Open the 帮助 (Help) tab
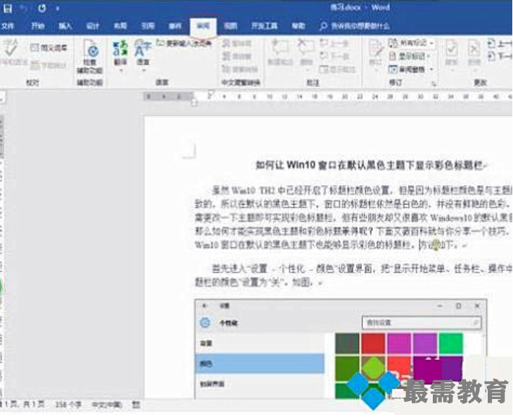This screenshot has height=420, width=513. (x=298, y=26)
